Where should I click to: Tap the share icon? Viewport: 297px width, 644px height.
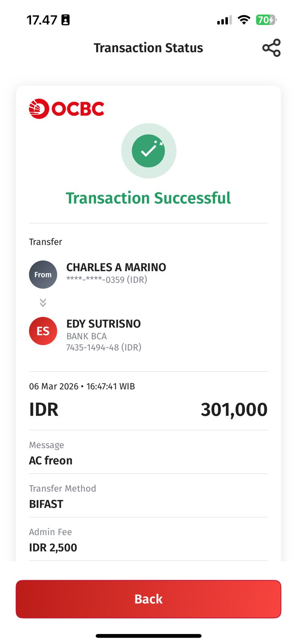(271, 48)
